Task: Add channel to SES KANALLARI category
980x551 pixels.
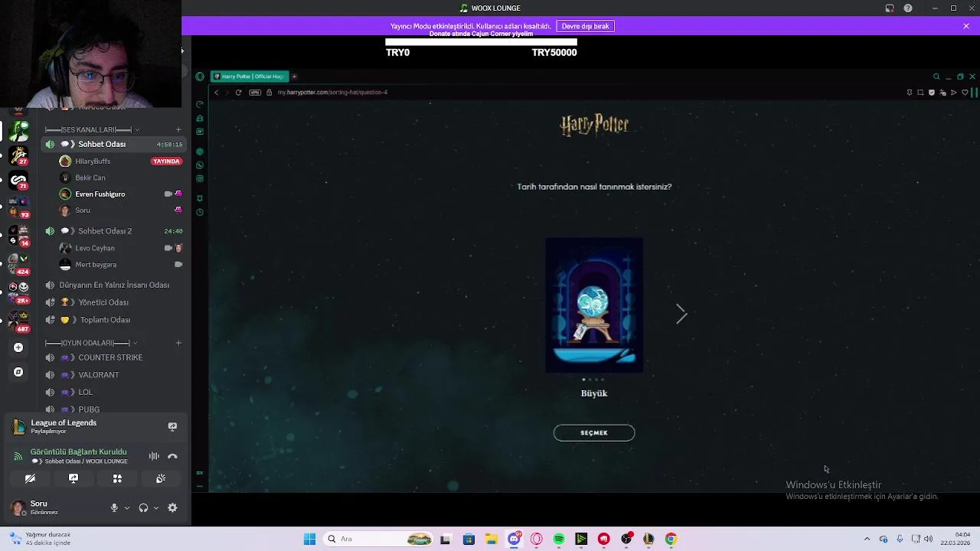Action: (178, 130)
